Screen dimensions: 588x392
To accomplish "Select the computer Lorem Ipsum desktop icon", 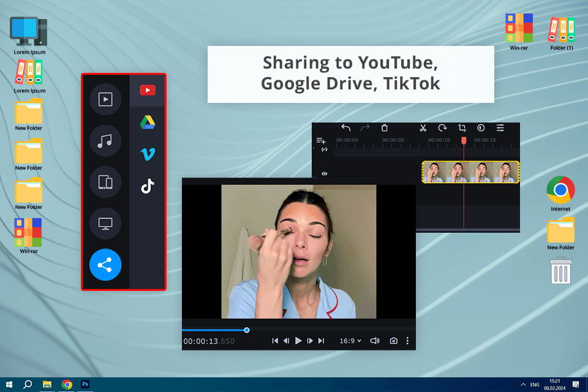I will (29, 36).
